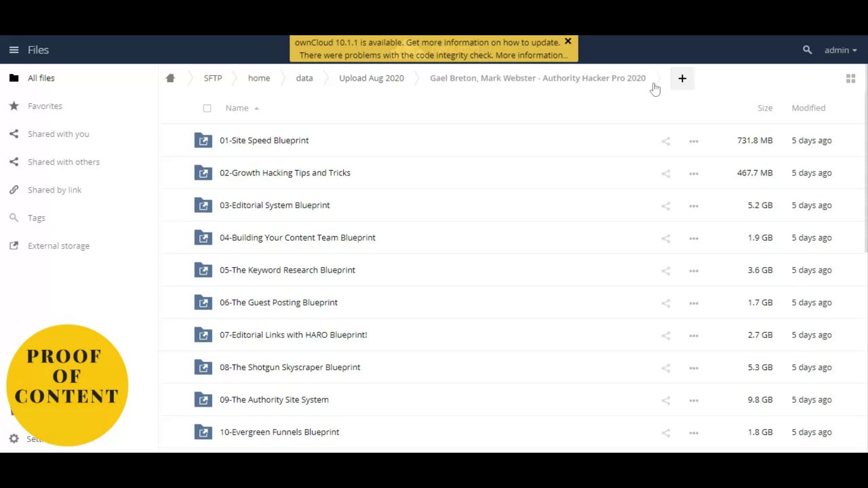The image size is (868, 488).
Task: Open 08-The Shotgun Skyscraper Blueprint folder
Action: click(290, 367)
